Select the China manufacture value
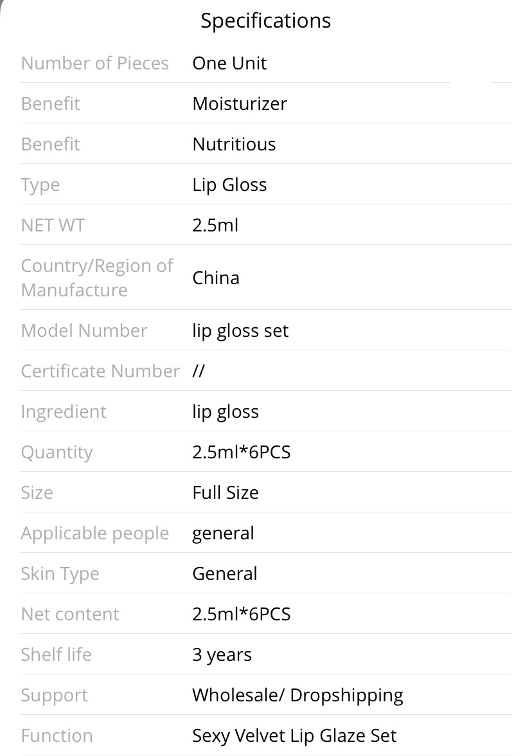532x756 pixels. [216, 278]
